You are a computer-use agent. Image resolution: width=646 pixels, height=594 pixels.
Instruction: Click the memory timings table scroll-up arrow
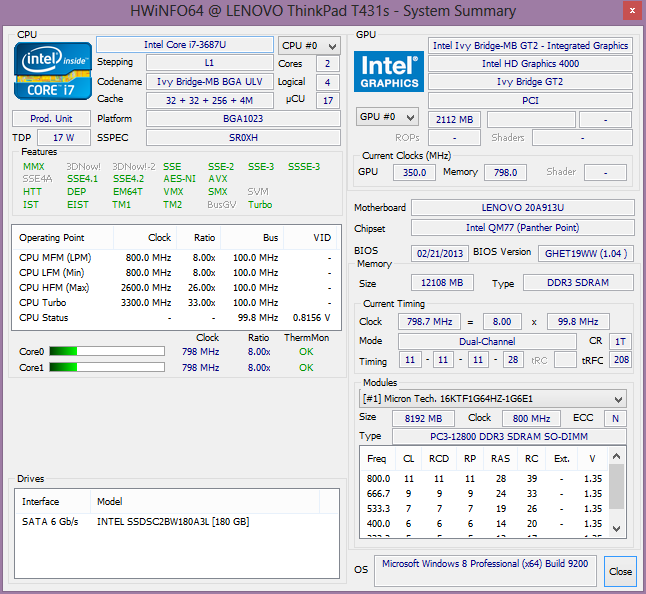pyautogui.click(x=618, y=456)
